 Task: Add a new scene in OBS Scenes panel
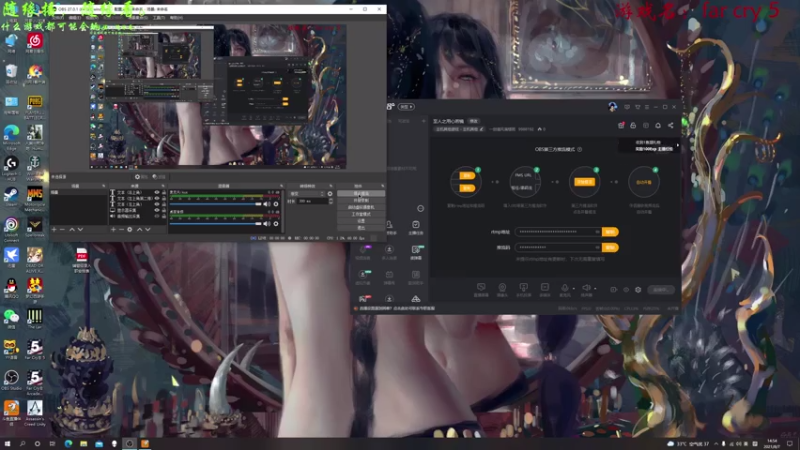click(54, 230)
